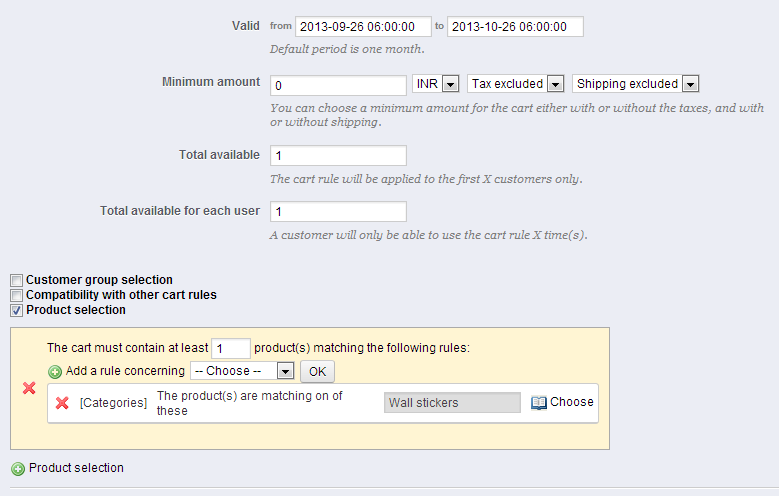
Task: Click the book icon next to Choose
Action: coord(539,403)
